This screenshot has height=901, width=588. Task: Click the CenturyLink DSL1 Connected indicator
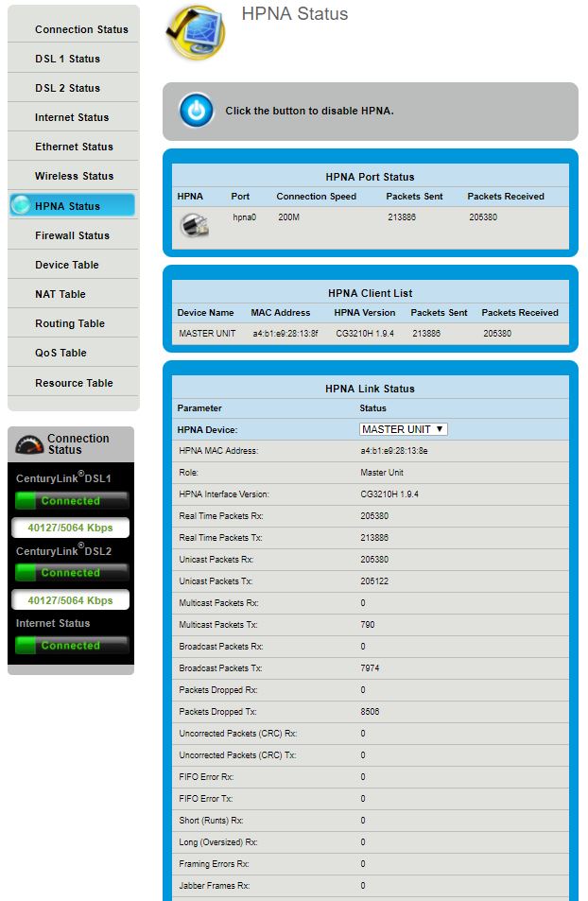[71, 501]
